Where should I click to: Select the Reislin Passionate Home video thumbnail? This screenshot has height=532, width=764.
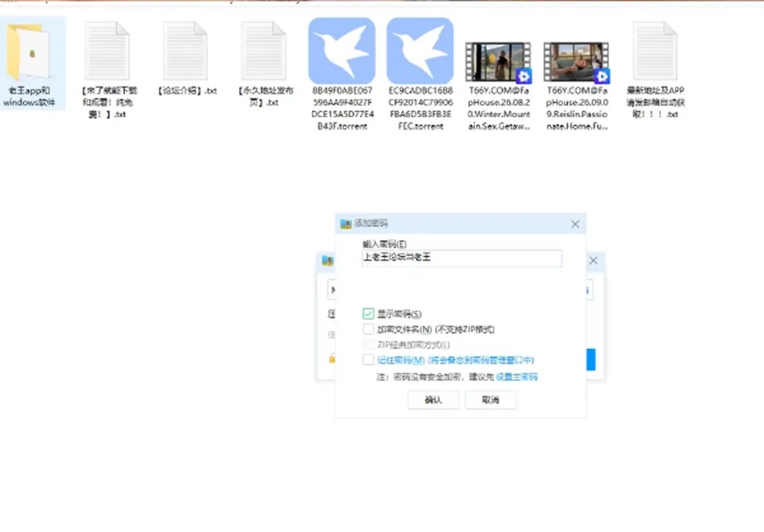pos(576,62)
